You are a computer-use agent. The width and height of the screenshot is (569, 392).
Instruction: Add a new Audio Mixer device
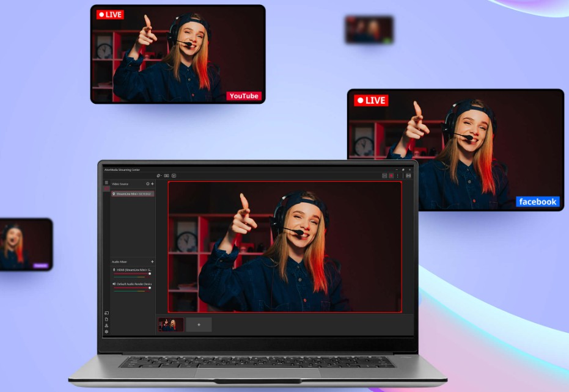[152, 261]
